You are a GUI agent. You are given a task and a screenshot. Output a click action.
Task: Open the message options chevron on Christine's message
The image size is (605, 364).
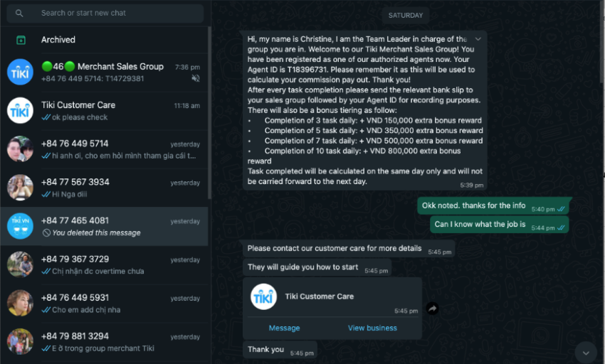click(x=478, y=39)
